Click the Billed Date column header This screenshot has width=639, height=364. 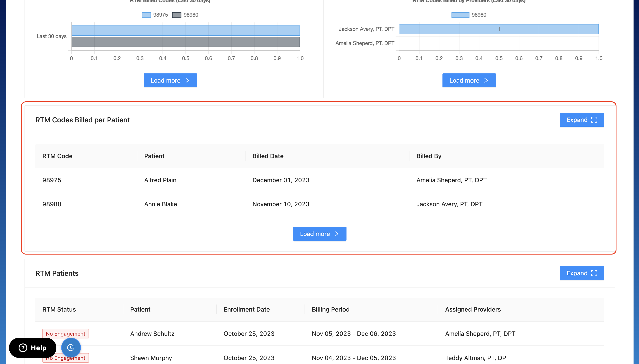pos(268,156)
